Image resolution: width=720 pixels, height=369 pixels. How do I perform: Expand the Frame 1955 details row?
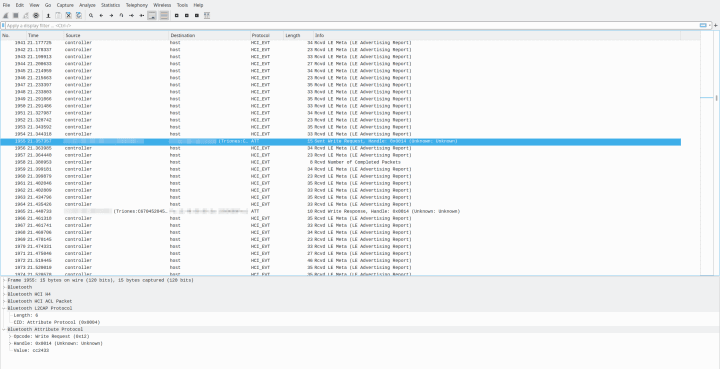pos(4,280)
